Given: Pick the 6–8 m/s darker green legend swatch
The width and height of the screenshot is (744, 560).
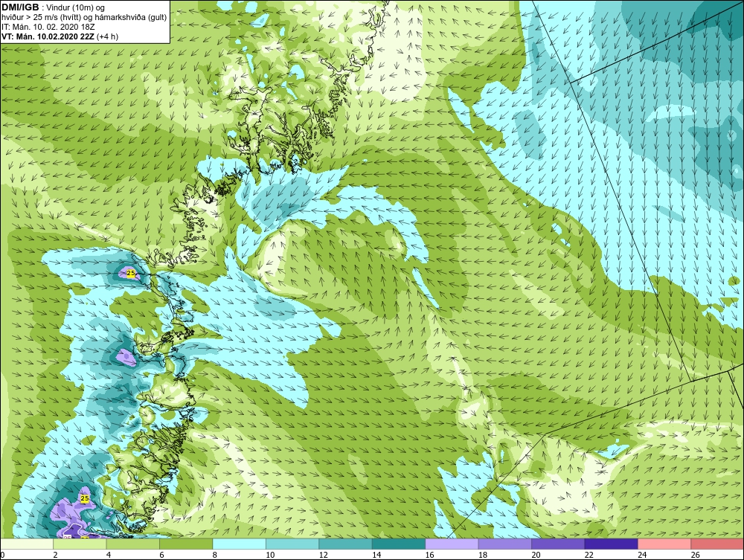Looking at the screenshot, I should click(x=186, y=544).
